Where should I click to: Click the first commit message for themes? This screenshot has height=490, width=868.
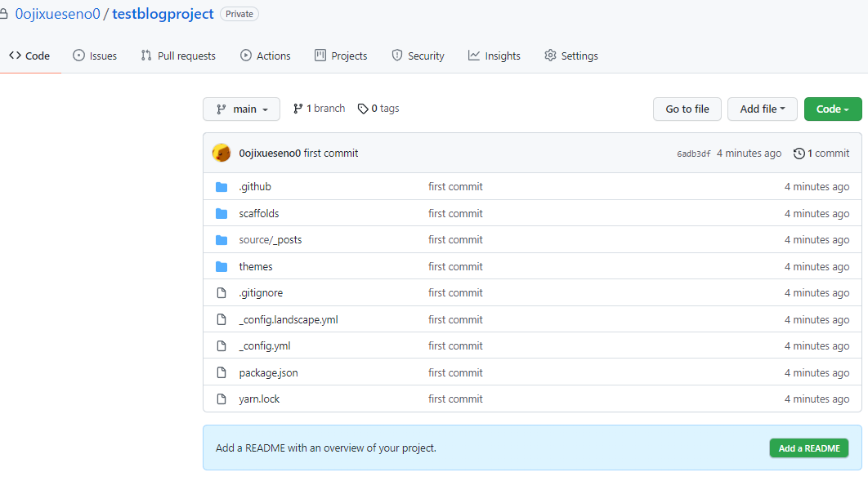tap(455, 266)
